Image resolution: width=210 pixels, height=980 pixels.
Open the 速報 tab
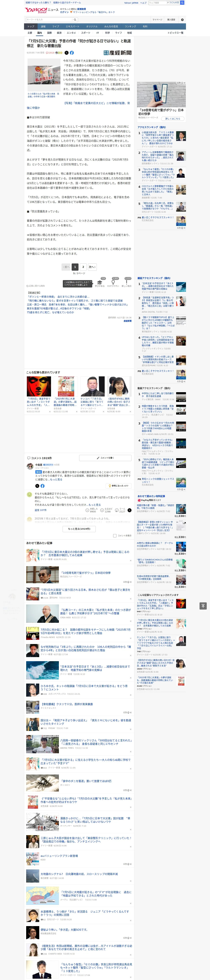click(x=43, y=27)
